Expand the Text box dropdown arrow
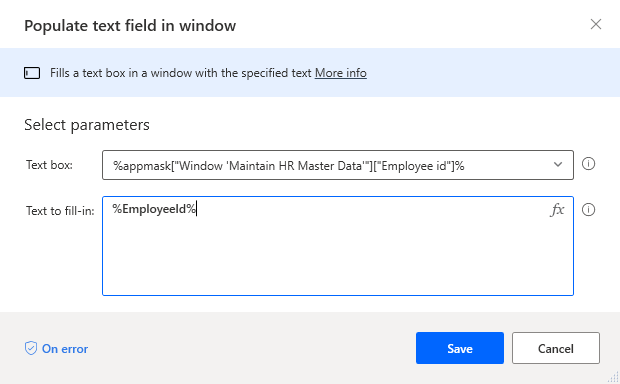The width and height of the screenshot is (620, 384). pyautogui.click(x=558, y=165)
